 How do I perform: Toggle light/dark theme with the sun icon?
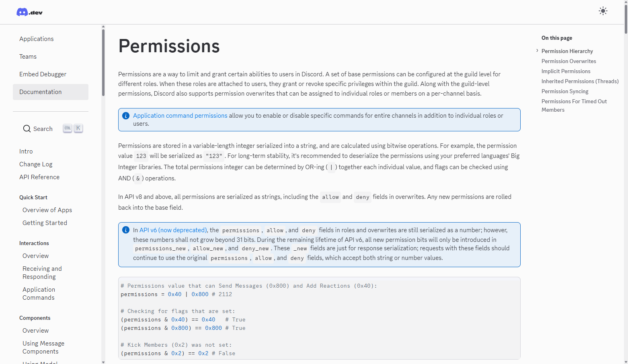coord(603,11)
